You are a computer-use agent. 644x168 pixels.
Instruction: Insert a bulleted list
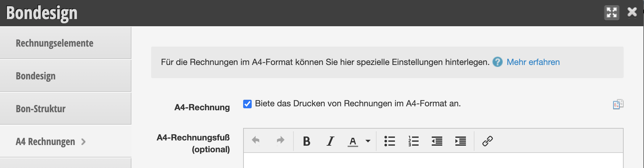tap(390, 141)
